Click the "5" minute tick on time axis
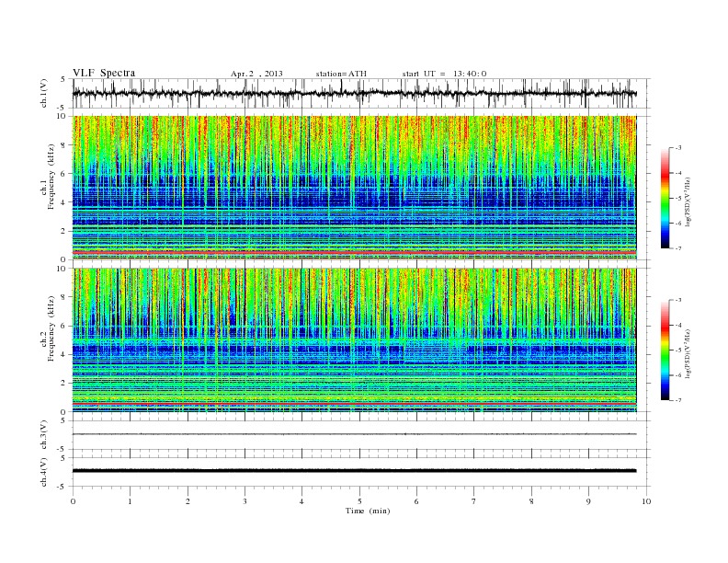This screenshot has height=563, width=728. pos(359,501)
